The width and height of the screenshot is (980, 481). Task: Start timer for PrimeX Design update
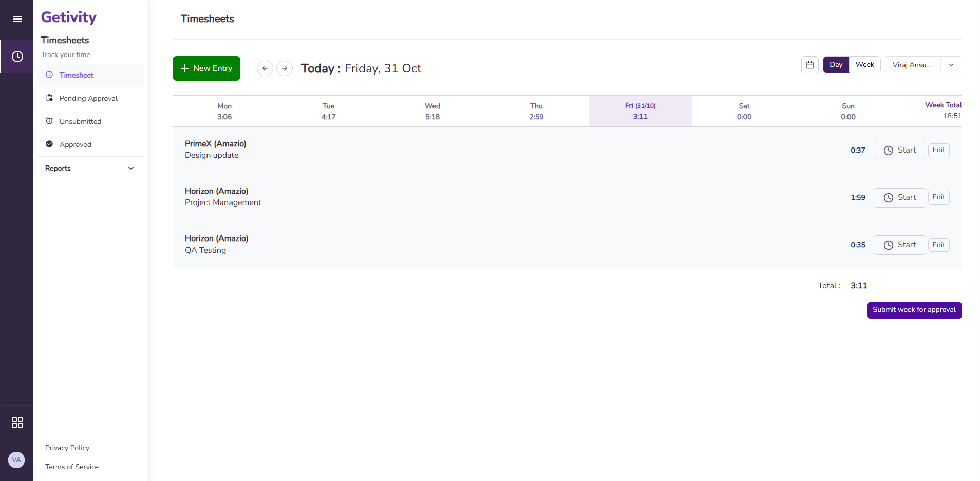(899, 151)
